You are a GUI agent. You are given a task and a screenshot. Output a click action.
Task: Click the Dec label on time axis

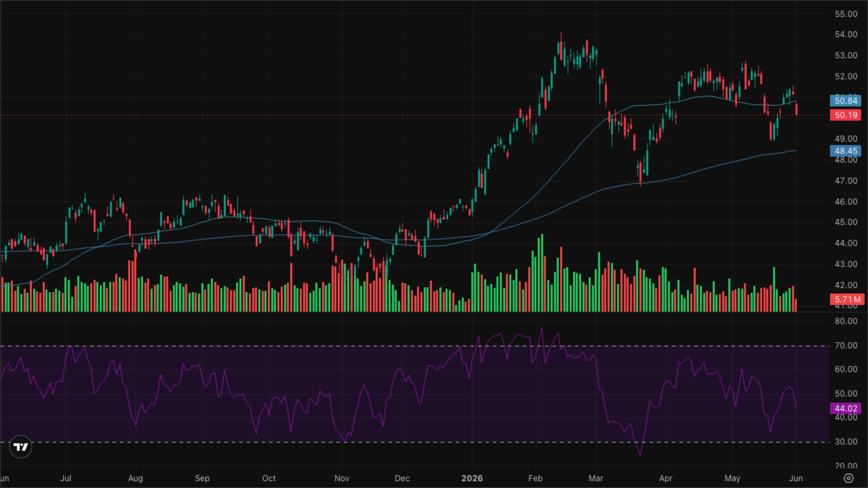402,478
